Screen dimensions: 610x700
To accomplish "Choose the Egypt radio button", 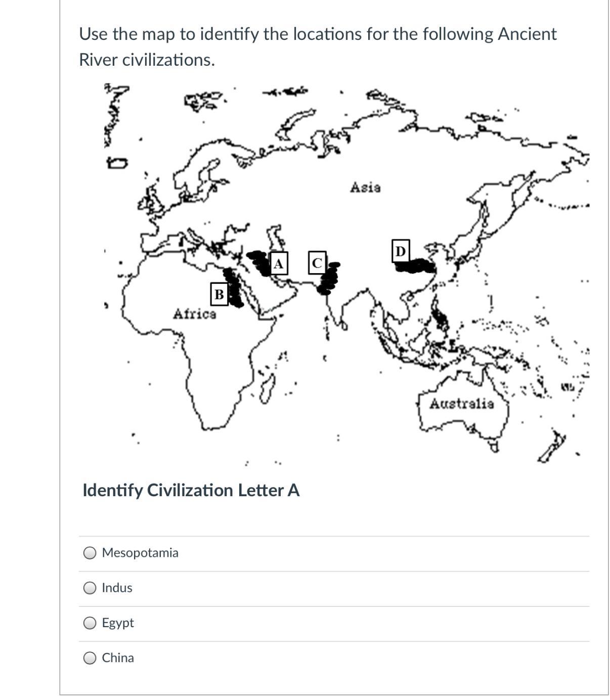I will [x=90, y=623].
